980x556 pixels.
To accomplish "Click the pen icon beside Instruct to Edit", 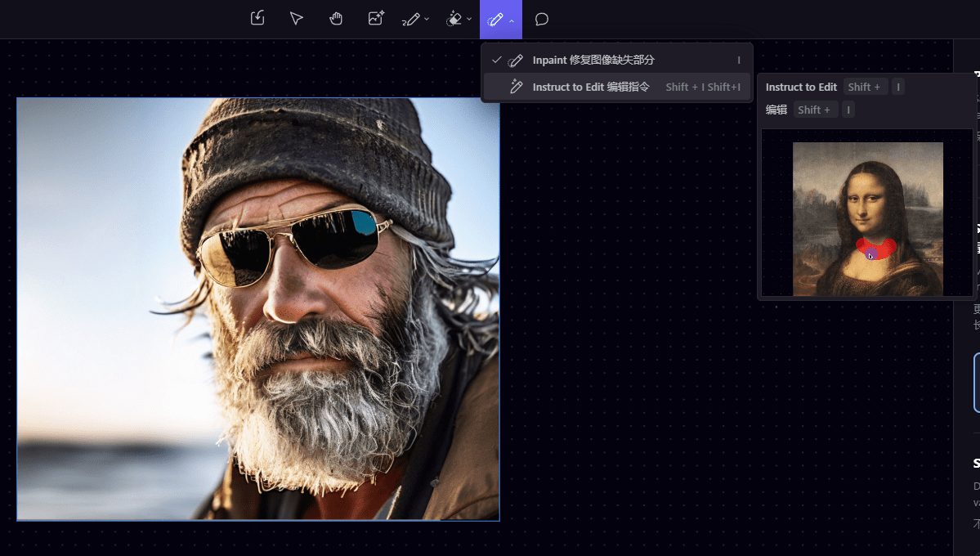I will pyautogui.click(x=516, y=87).
